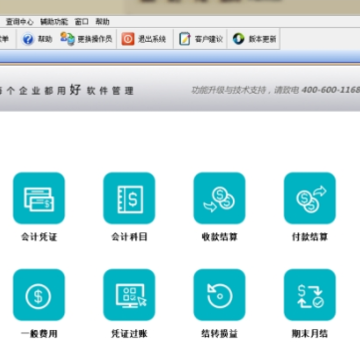The height and width of the screenshot is (360, 360).
Task: Open the 一般费用 dollar icon
Action: [x=39, y=295]
